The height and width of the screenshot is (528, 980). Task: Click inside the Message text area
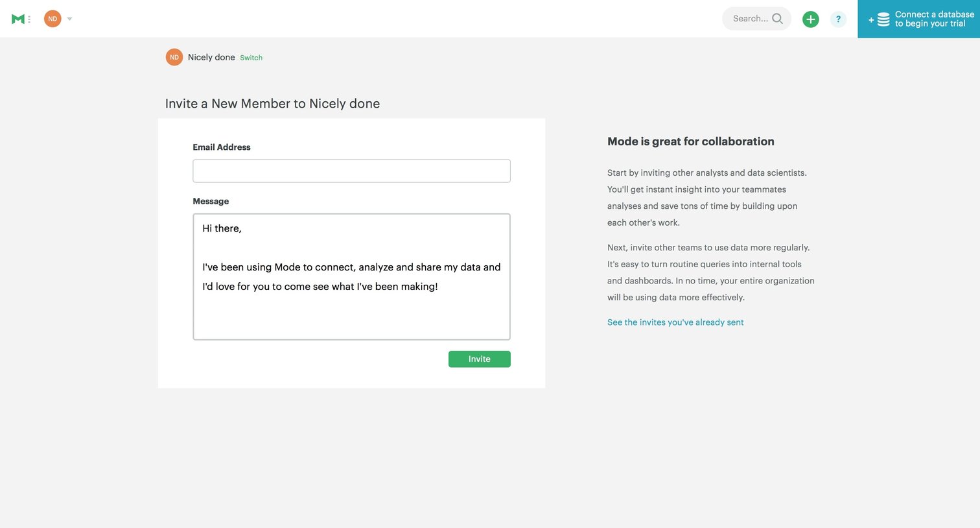click(x=351, y=276)
